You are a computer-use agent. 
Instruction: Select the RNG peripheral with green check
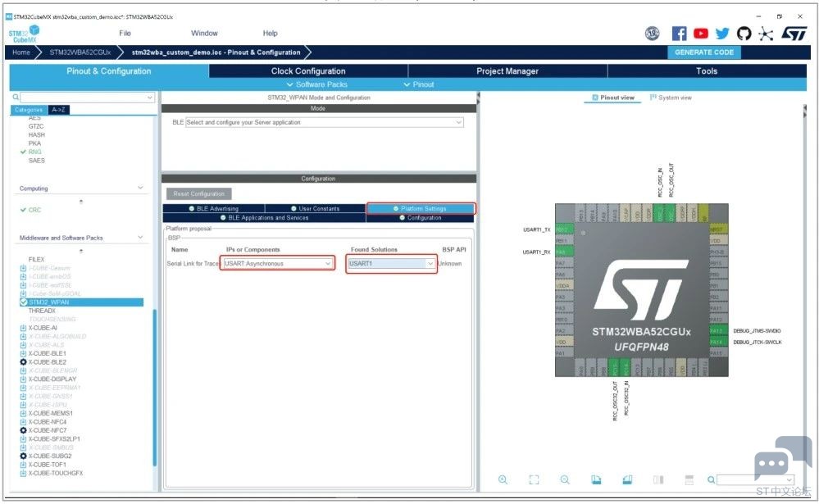point(34,152)
